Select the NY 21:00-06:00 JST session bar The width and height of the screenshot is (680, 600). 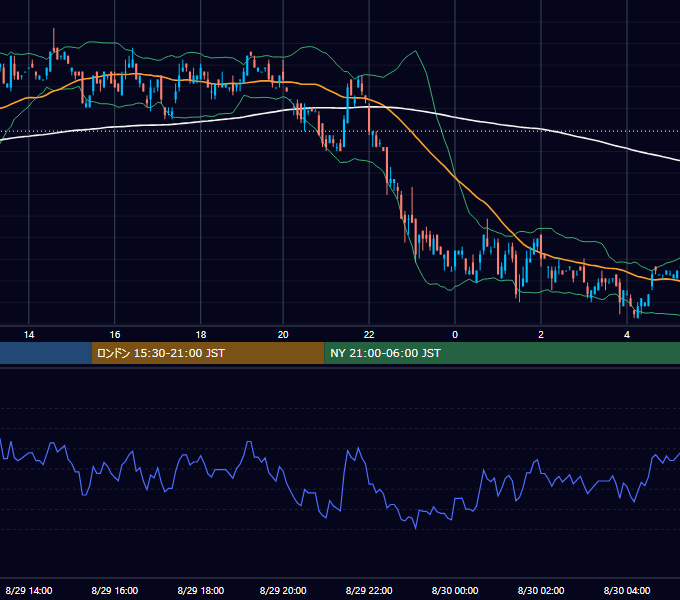502,353
